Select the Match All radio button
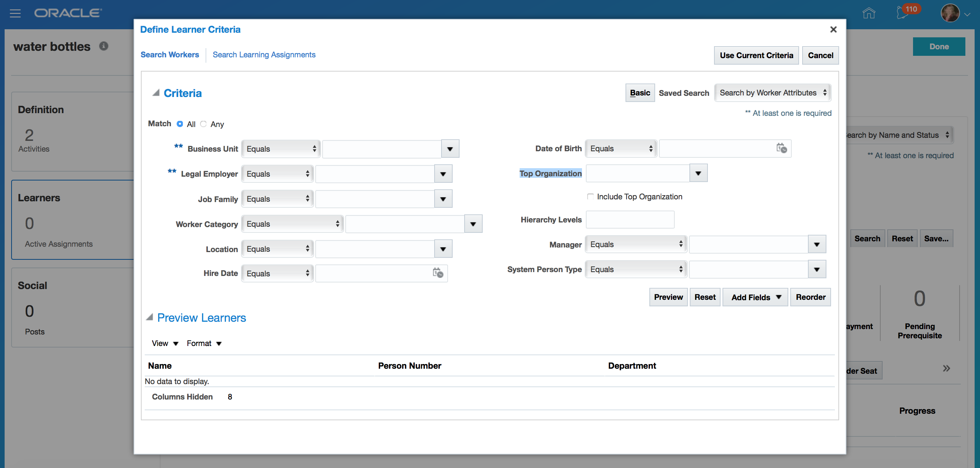 coord(180,124)
